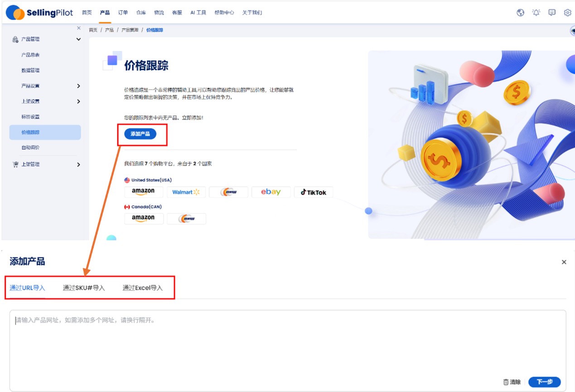
Task: Select 价格跟踪 in sidebar
Action: pos(45,133)
